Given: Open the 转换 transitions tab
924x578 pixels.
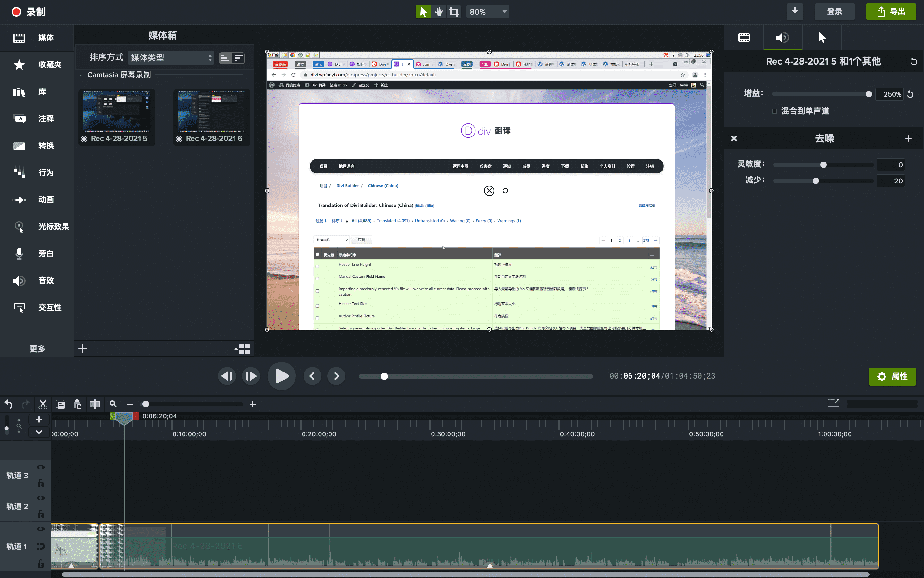Looking at the screenshot, I should (x=37, y=146).
